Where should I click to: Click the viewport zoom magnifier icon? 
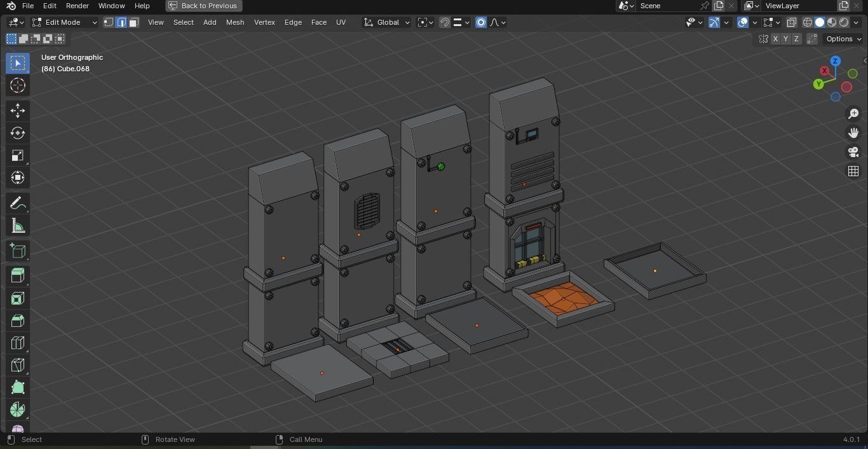pos(853,114)
